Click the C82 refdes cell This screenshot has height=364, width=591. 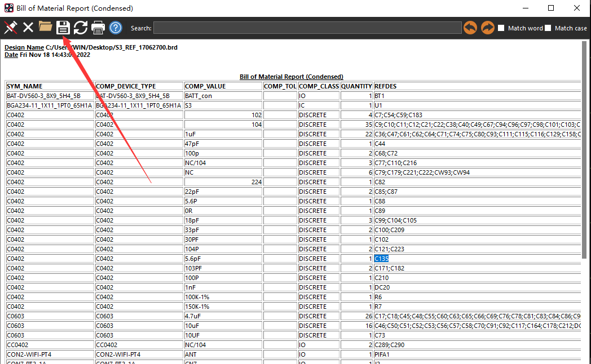477,182
